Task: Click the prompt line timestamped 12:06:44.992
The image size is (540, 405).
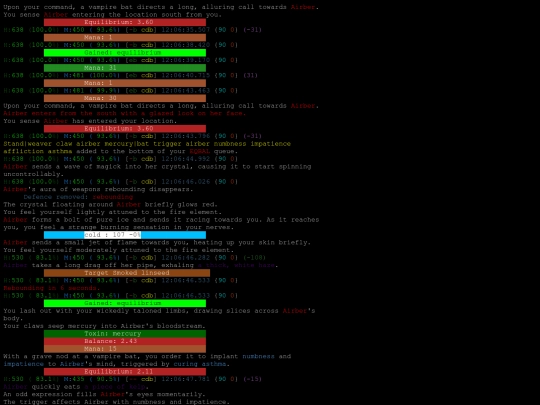Action: tap(121, 159)
